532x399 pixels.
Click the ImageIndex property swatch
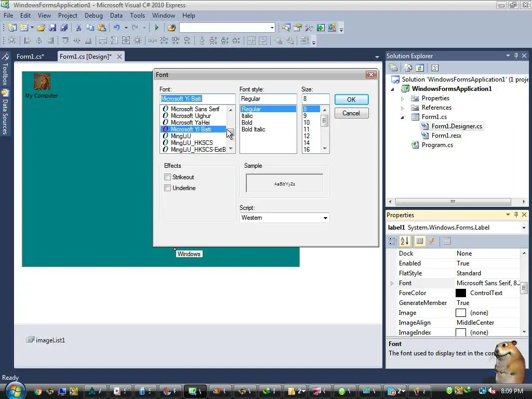pos(460,332)
